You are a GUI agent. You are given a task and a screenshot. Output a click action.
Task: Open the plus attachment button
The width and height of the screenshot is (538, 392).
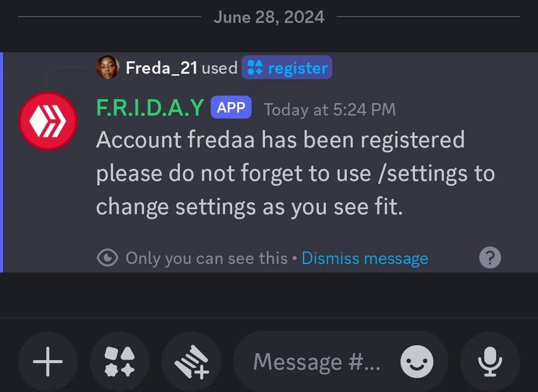click(x=48, y=362)
